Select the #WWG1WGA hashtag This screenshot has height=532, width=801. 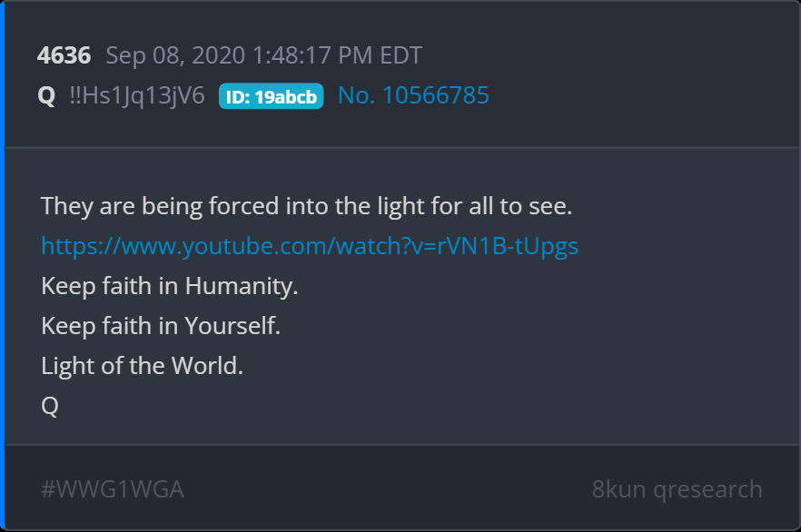[113, 489]
